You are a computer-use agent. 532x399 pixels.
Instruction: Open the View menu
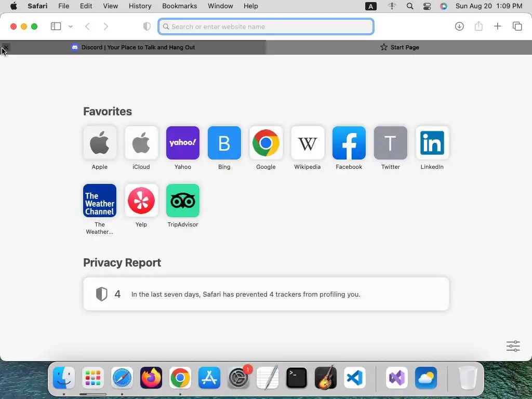click(x=111, y=6)
